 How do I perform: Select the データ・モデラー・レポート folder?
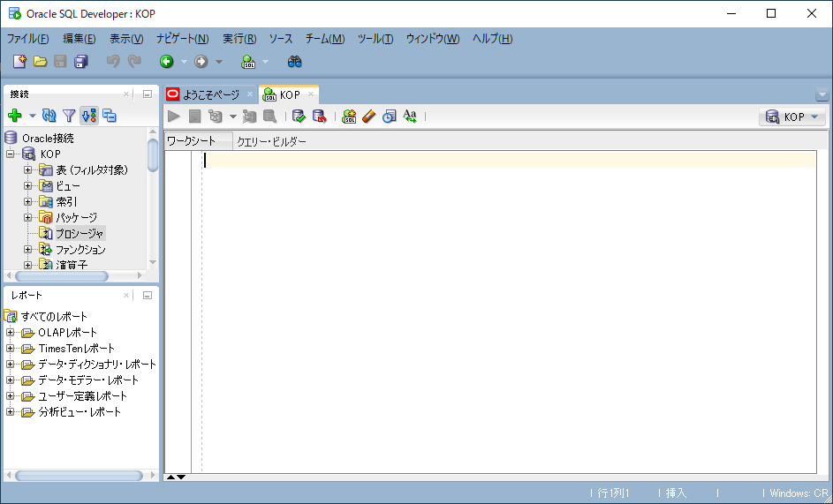click(88, 380)
